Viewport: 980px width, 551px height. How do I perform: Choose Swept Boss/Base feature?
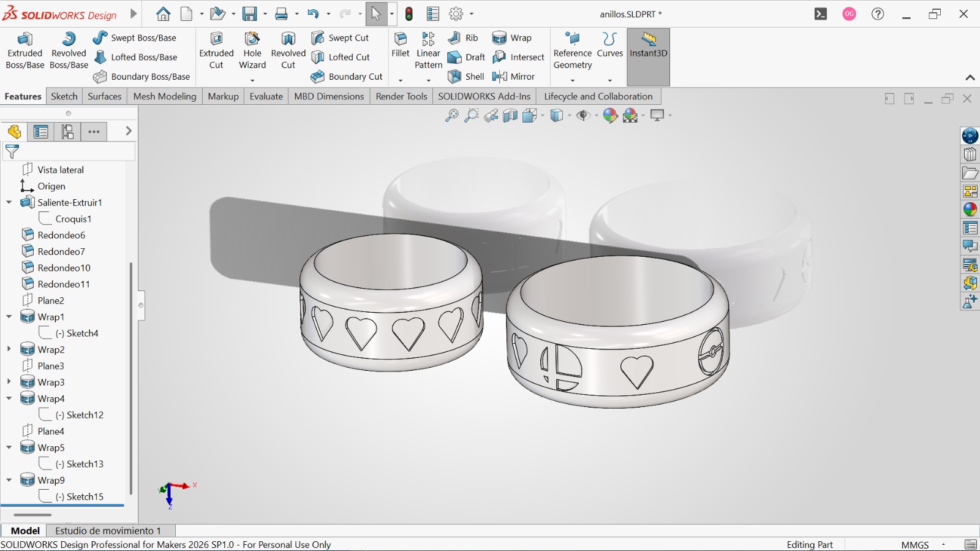pos(134,38)
